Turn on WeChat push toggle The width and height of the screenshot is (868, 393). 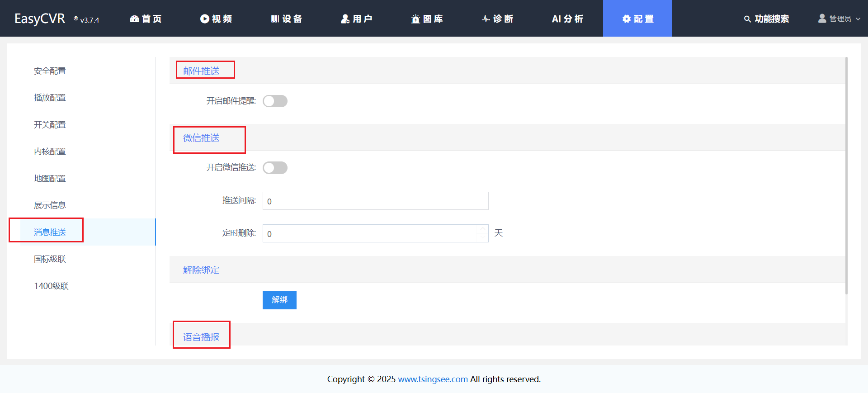275,168
